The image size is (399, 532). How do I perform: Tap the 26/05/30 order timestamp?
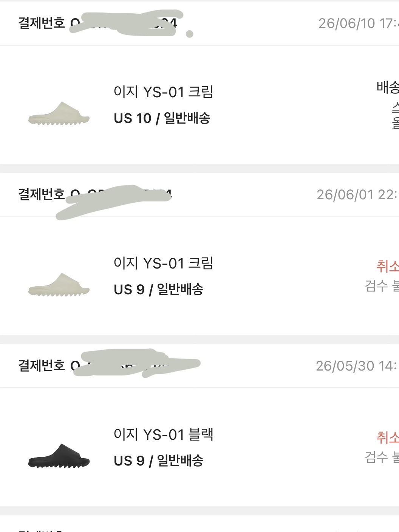[357, 366]
